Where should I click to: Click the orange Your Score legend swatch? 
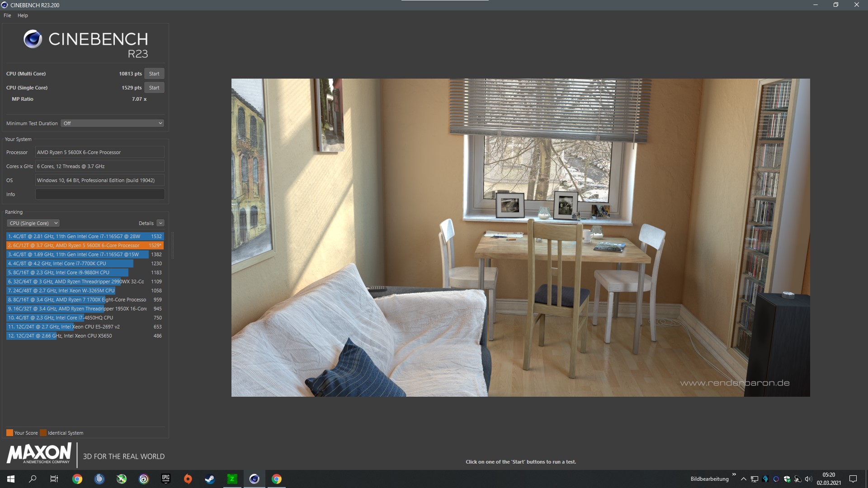[x=9, y=433]
